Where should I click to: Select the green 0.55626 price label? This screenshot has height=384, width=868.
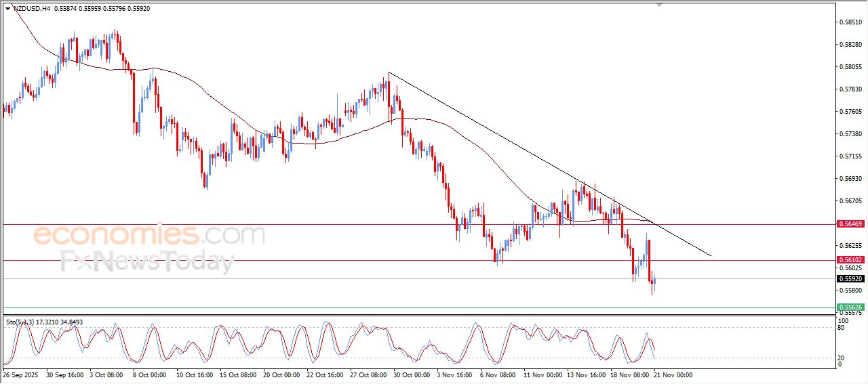click(x=850, y=307)
